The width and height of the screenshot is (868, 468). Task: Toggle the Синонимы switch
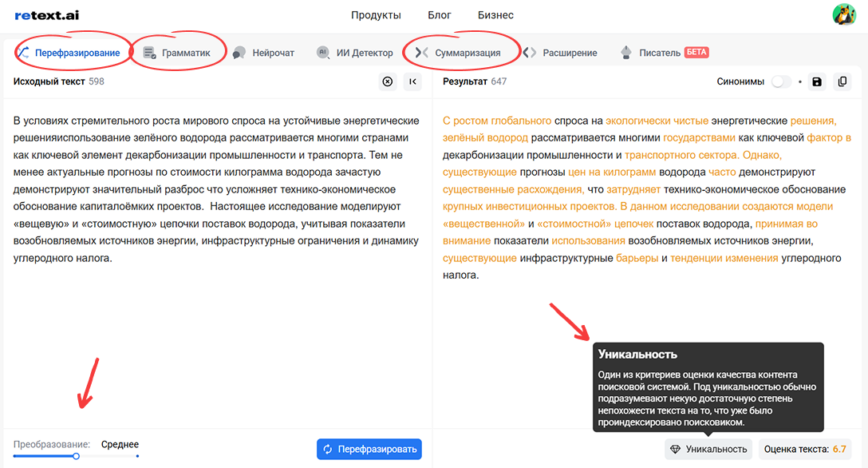tap(781, 81)
